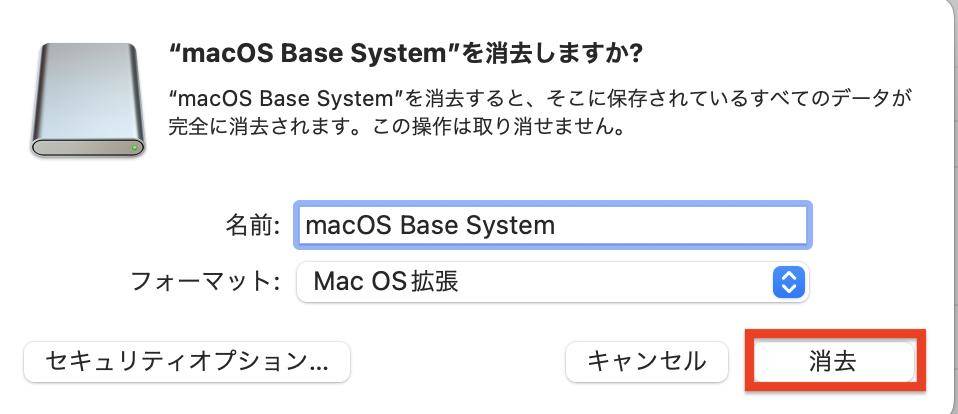Click the blue up-down chevron in the format popup
This screenshot has width=958, height=414.
tap(788, 282)
